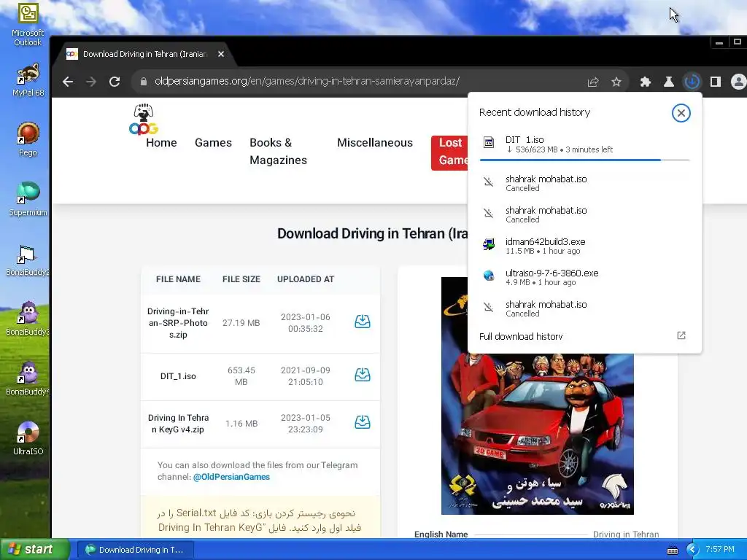Open the Home menu item

point(161,142)
